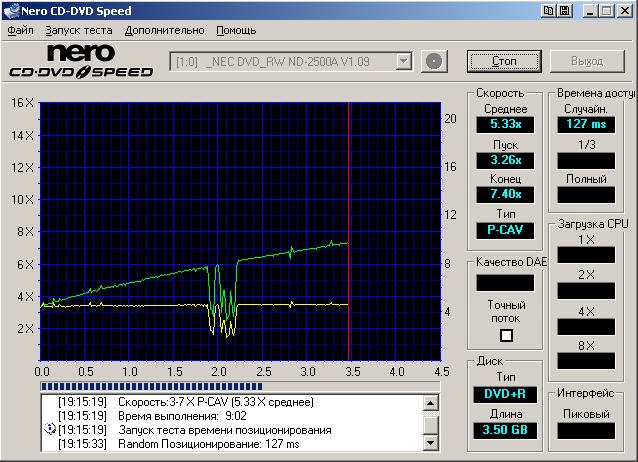Open the NEC DVD_RW drive dropdown
The image size is (638, 462).
403,62
